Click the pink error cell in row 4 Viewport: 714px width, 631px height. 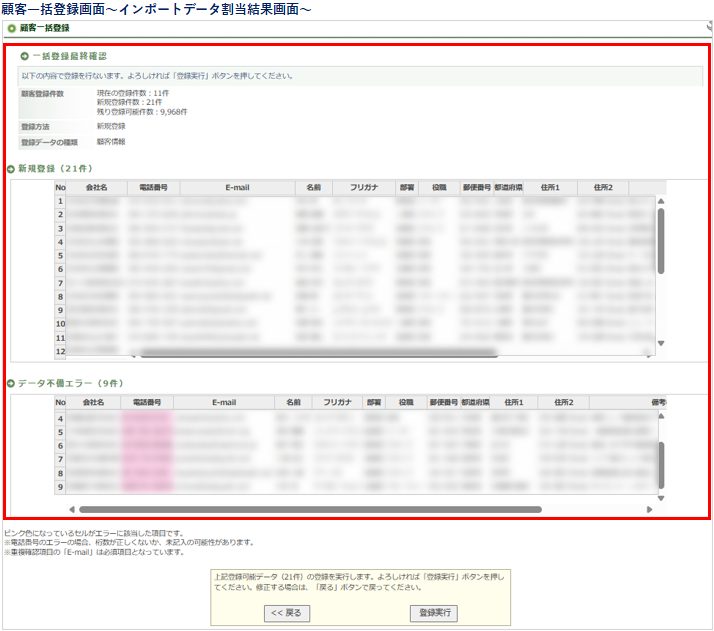(x=146, y=418)
